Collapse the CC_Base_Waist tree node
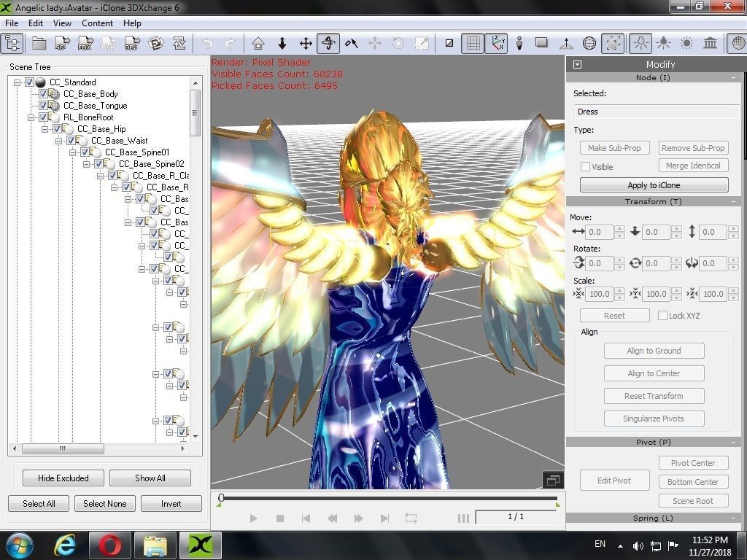The image size is (747, 560). (58, 141)
